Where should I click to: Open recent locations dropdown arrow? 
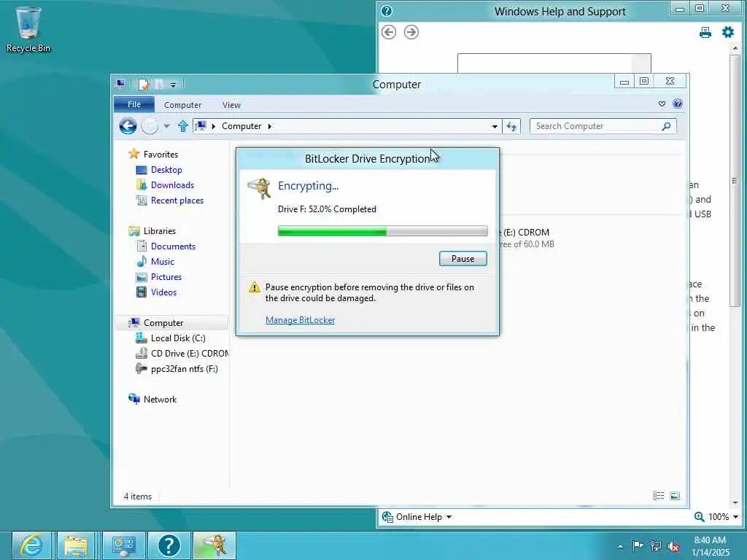(166, 126)
